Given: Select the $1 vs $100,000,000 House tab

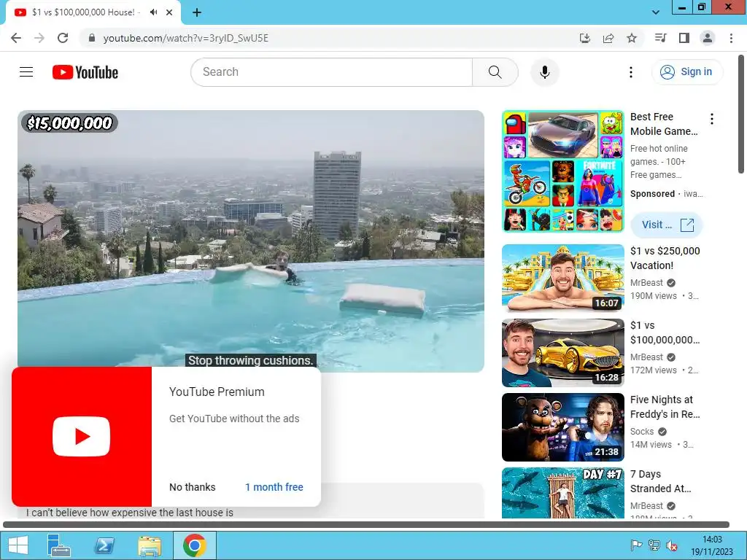Looking at the screenshot, I should tap(93, 12).
